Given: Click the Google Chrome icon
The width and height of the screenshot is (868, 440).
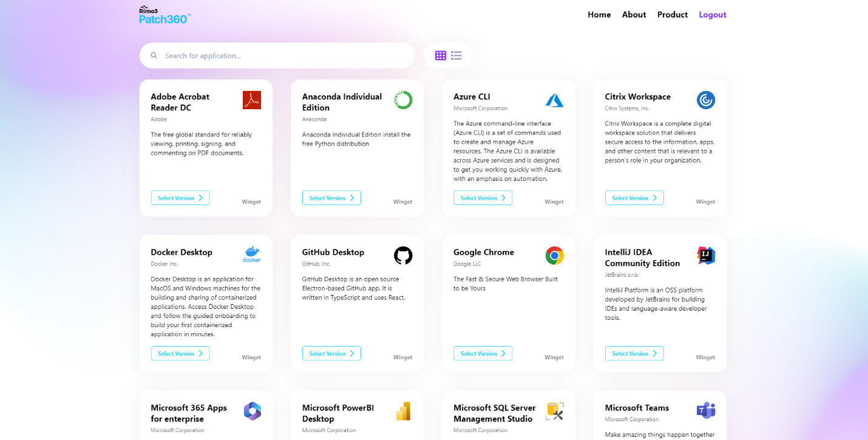Looking at the screenshot, I should tap(554, 256).
